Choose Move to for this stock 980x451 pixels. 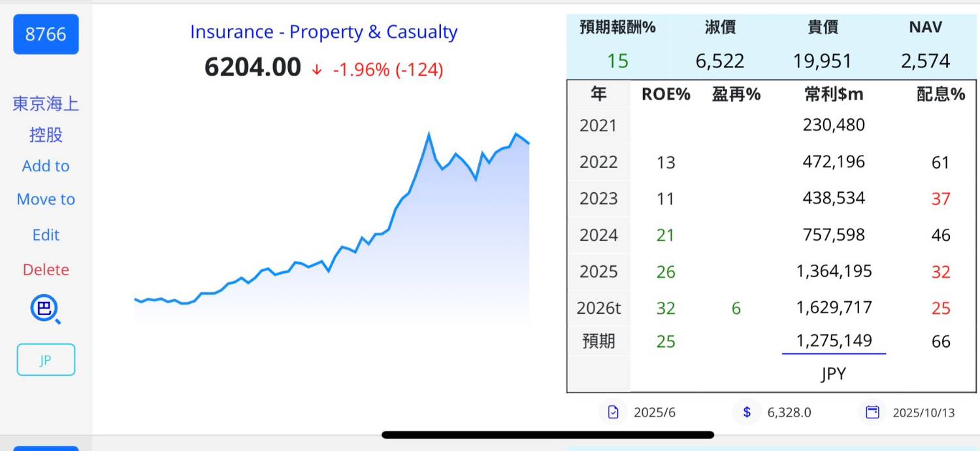pos(46,199)
